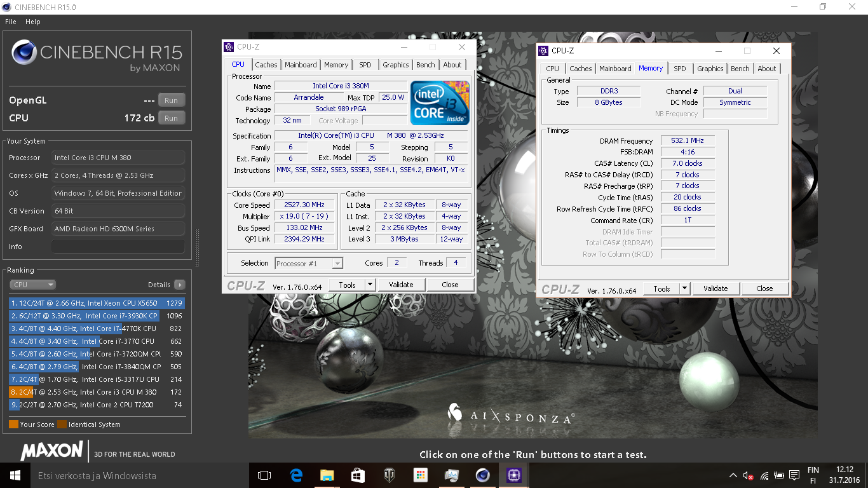This screenshot has height=488, width=868.
Task: Open Mainboard tab in left CPU-Z
Action: point(301,65)
